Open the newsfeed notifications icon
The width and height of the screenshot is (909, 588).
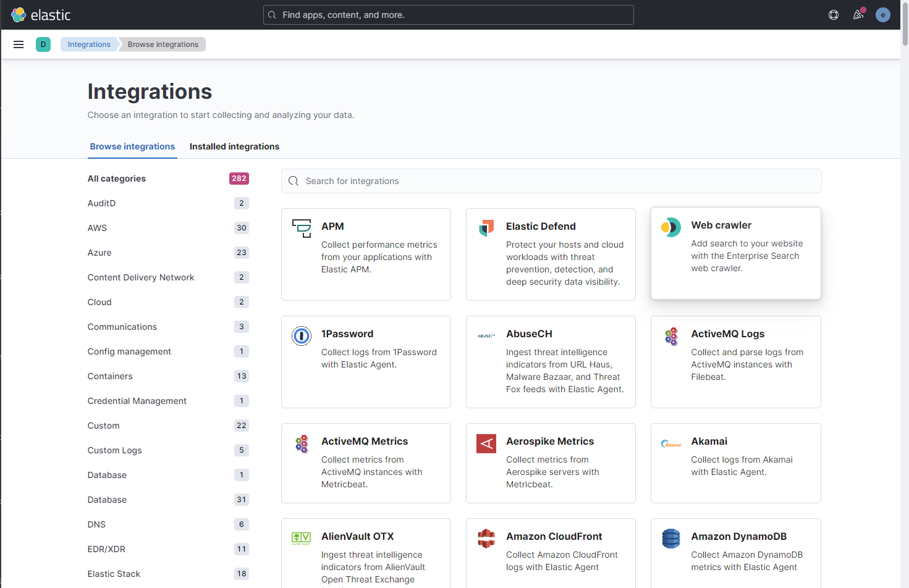(x=858, y=15)
